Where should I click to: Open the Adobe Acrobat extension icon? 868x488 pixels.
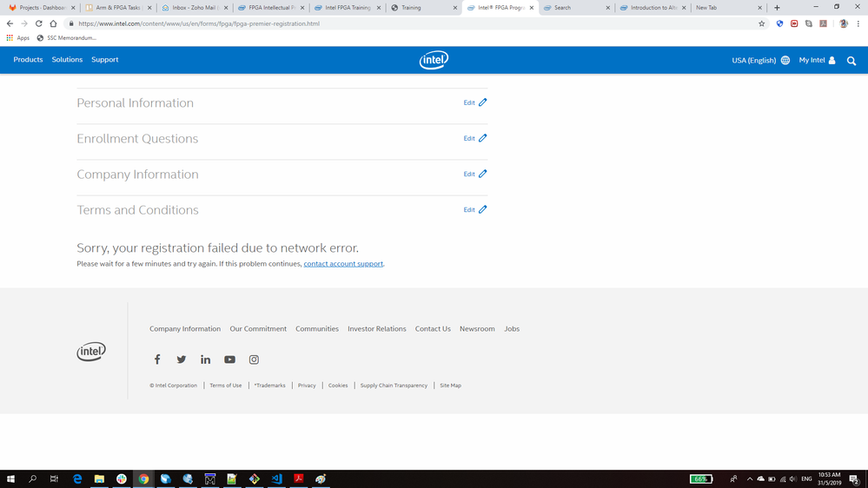(x=823, y=23)
